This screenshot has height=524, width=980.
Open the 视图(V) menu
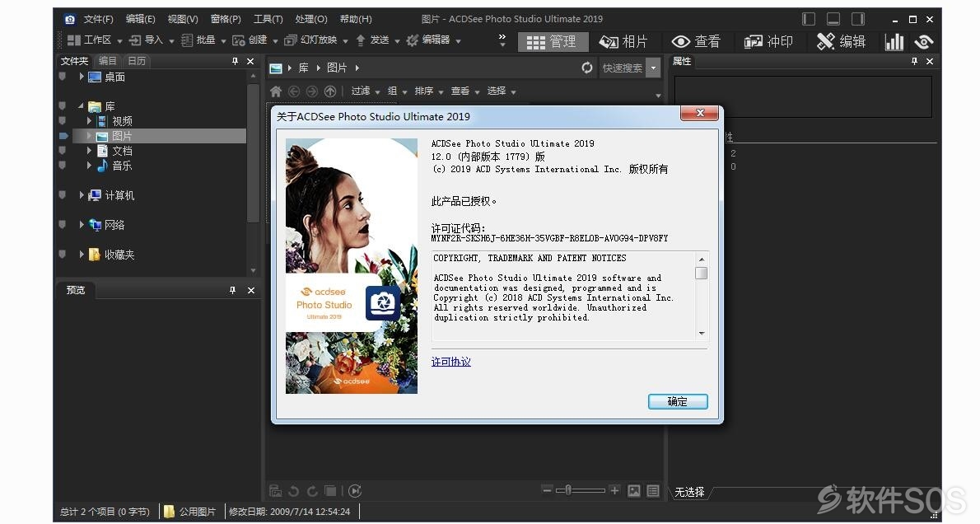[183, 20]
